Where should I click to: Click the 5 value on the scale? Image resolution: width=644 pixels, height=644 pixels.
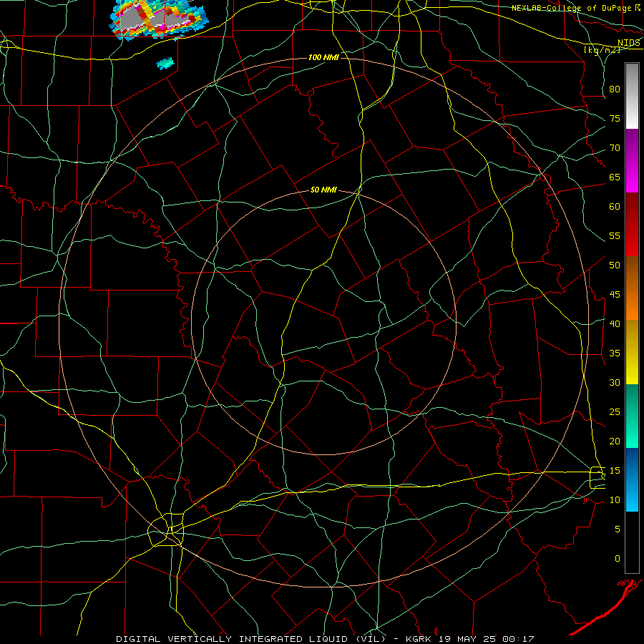[x=618, y=529]
